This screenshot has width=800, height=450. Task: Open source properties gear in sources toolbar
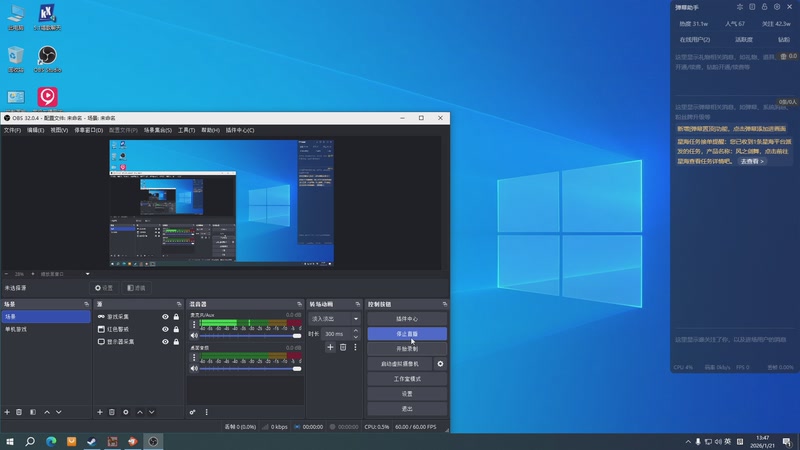[126, 412]
